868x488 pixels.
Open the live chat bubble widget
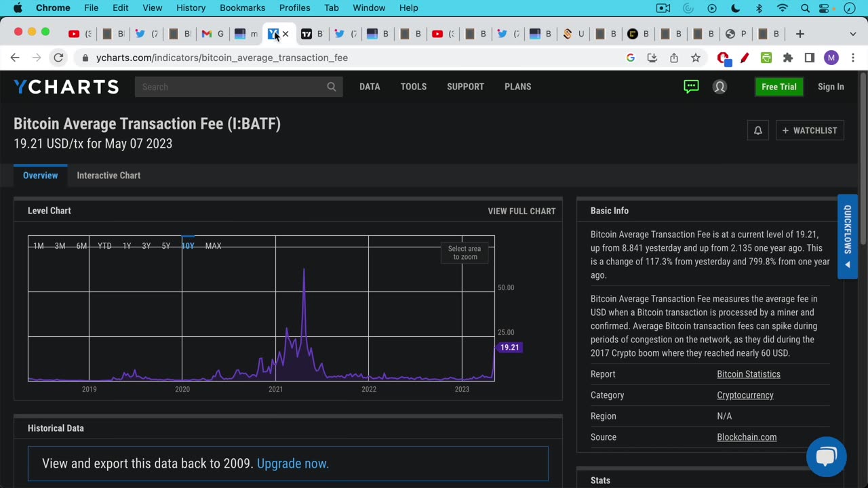[x=826, y=456]
